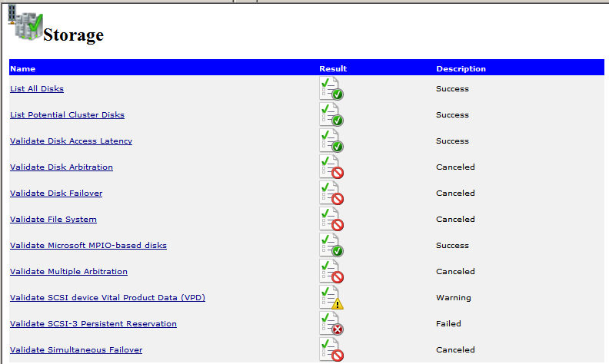Click failed icon for SCSI-3 Persistent Reservation

331,323
